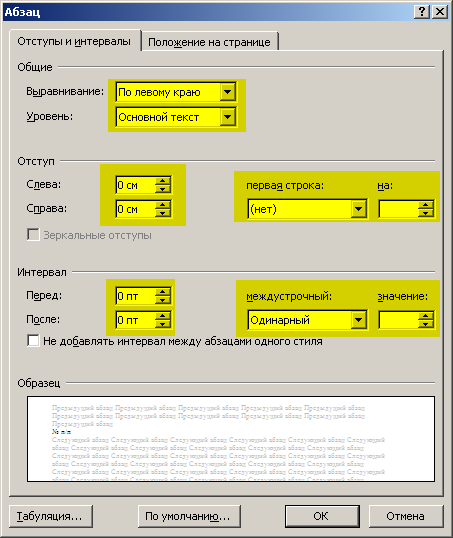This screenshot has height=538, width=453.
Task: Toggle the Зеркальные отступы checkbox
Action: (33, 235)
